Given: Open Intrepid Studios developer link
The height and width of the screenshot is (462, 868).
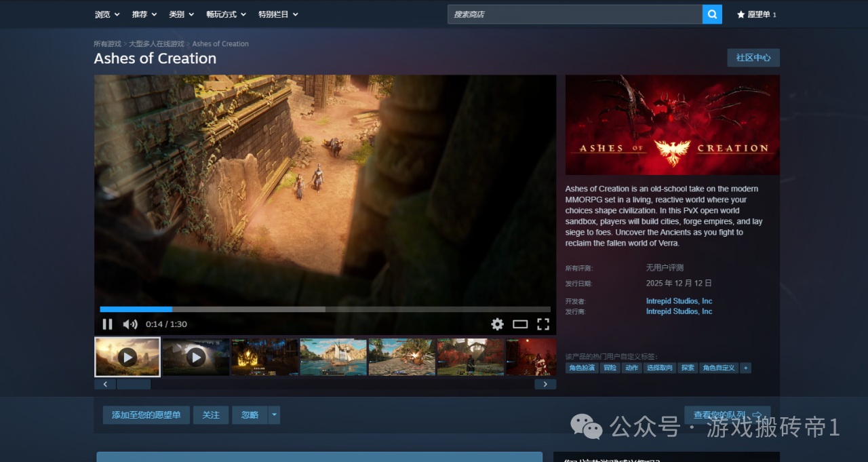Looking at the screenshot, I should pos(679,301).
